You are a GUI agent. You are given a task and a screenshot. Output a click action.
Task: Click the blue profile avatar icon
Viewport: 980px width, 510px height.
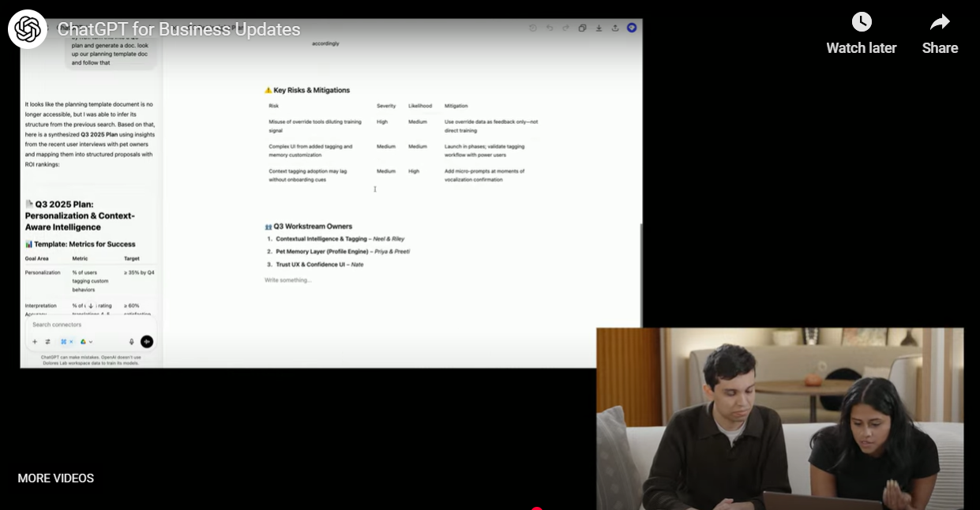tap(632, 28)
